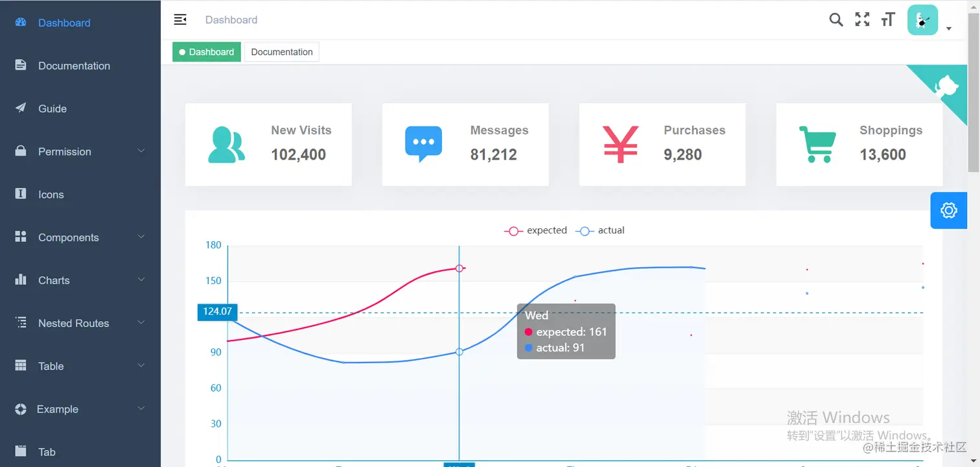Open Guide in sidebar menu

[80, 108]
